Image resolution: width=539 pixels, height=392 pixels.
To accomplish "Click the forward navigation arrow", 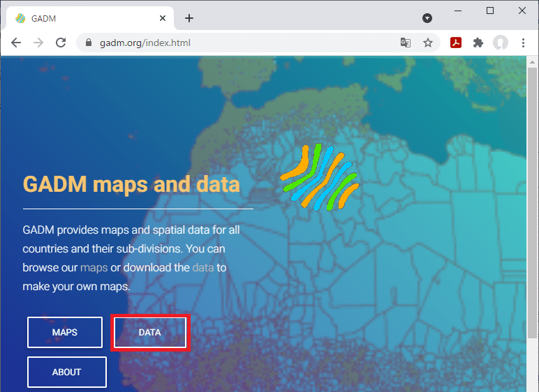I will tap(38, 43).
